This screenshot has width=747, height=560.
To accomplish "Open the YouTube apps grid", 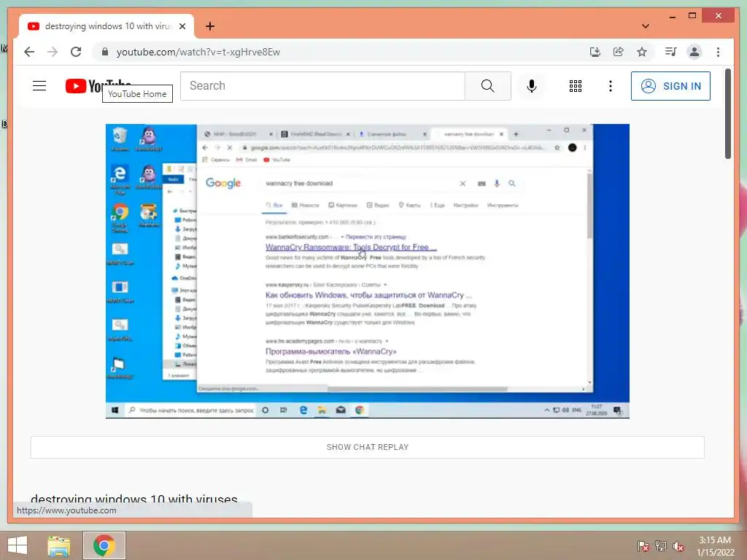I will pos(576,86).
